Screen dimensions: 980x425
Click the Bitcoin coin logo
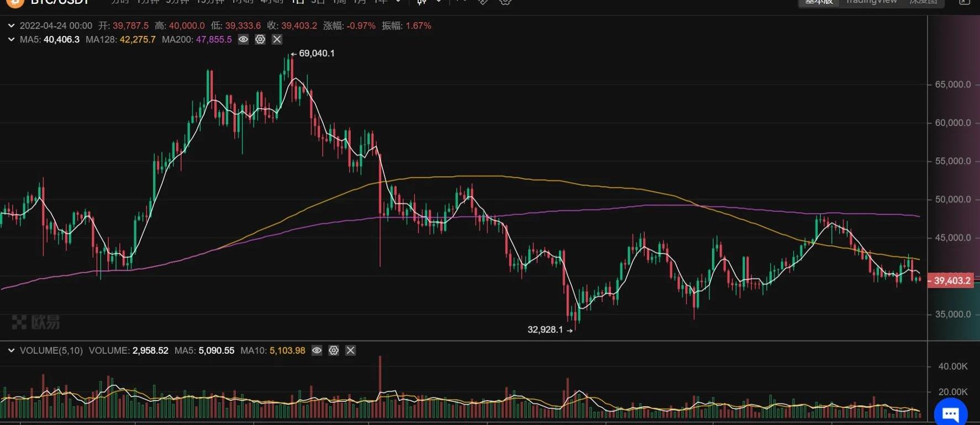click(x=15, y=2)
